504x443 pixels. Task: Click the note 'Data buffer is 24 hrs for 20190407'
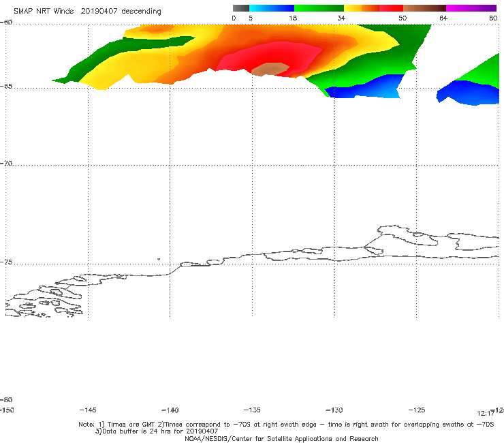point(157,431)
